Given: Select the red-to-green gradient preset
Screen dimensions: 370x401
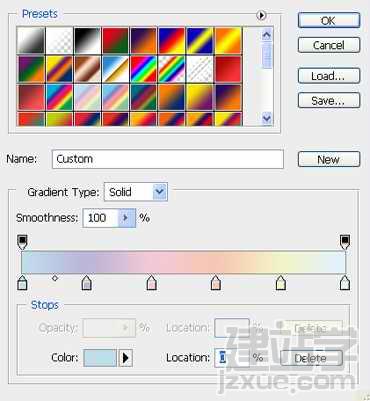Looking at the screenshot, I should (x=115, y=41).
